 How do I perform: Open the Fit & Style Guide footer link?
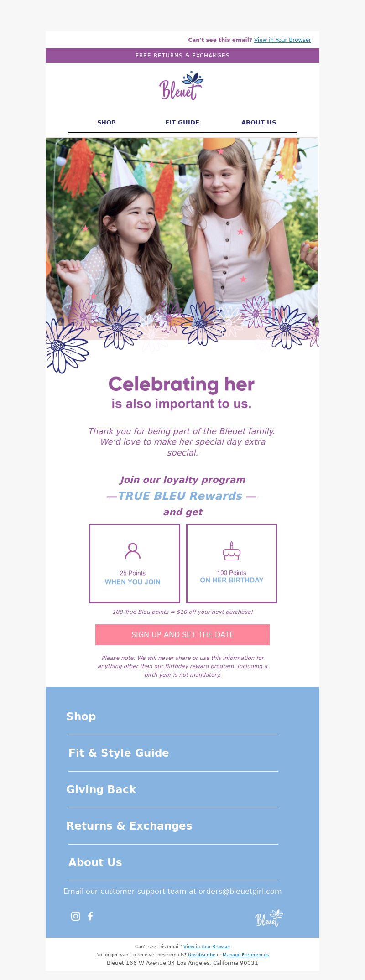tap(119, 753)
